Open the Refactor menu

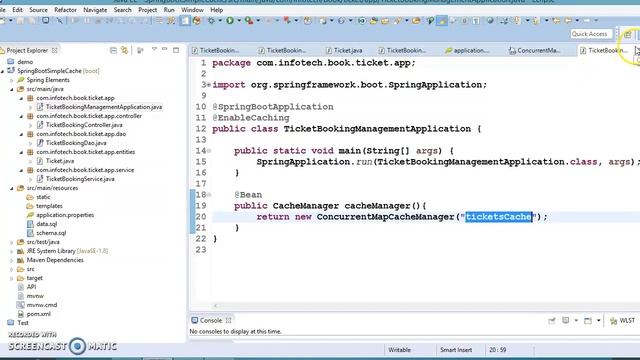click(x=65, y=10)
